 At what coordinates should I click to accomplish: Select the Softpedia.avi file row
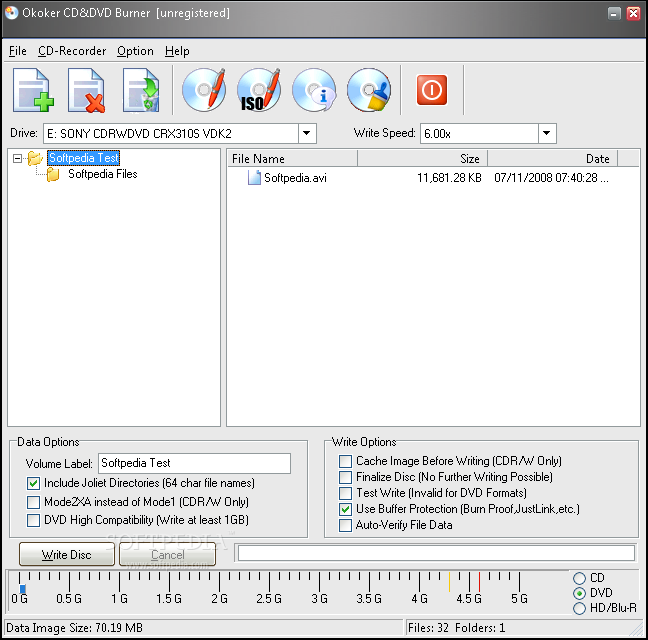tap(428, 178)
